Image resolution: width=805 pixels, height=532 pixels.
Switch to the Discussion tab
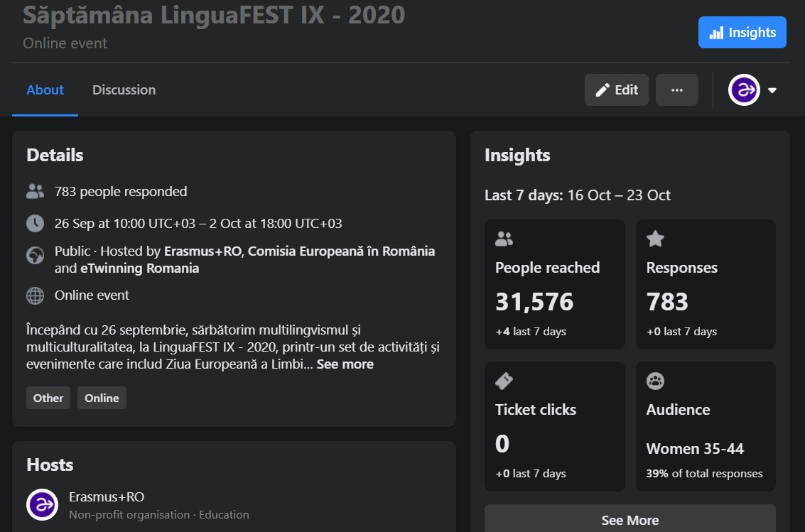pos(124,90)
